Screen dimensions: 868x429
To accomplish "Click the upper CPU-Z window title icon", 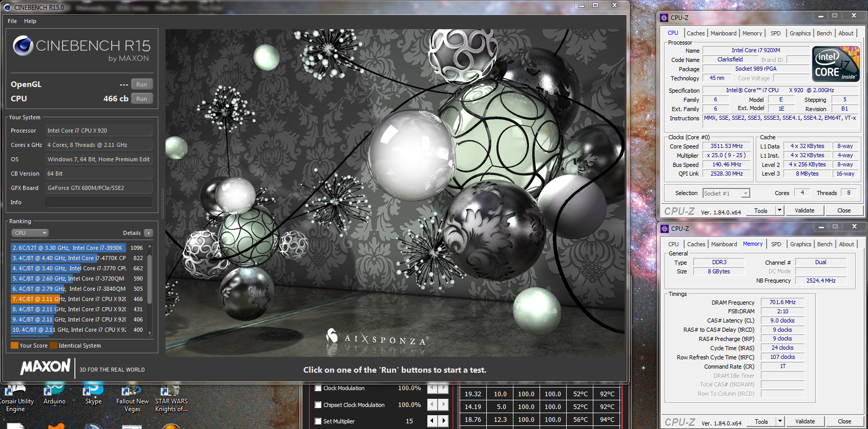I will point(664,17).
